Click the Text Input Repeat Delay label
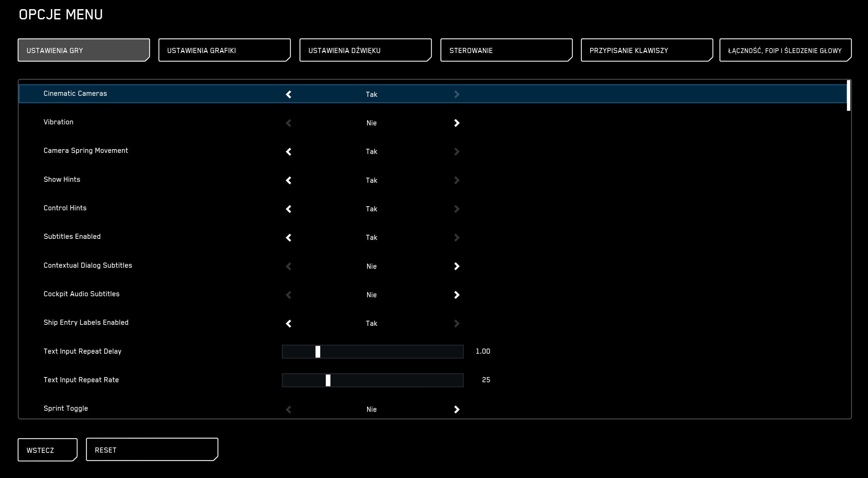 83,351
